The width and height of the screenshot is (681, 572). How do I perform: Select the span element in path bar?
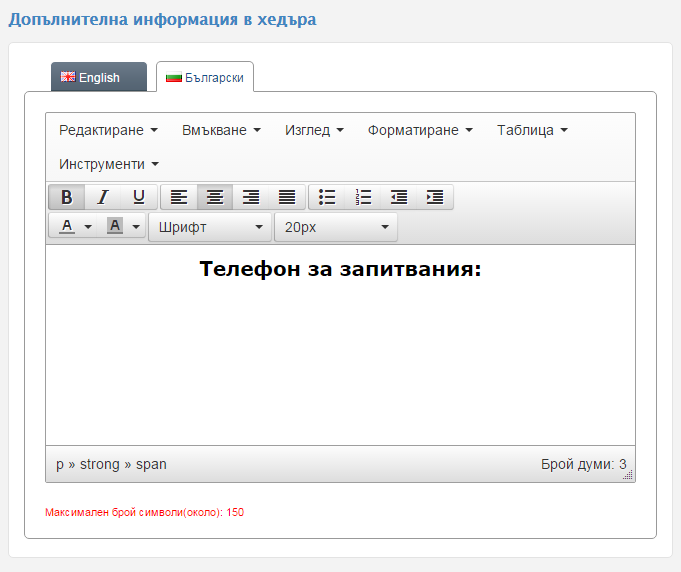point(151,464)
